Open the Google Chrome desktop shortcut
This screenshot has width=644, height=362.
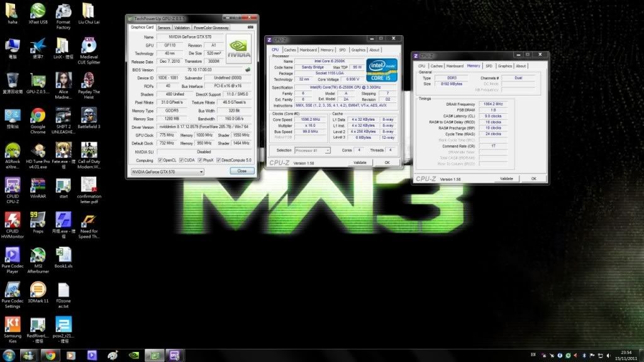click(x=38, y=116)
